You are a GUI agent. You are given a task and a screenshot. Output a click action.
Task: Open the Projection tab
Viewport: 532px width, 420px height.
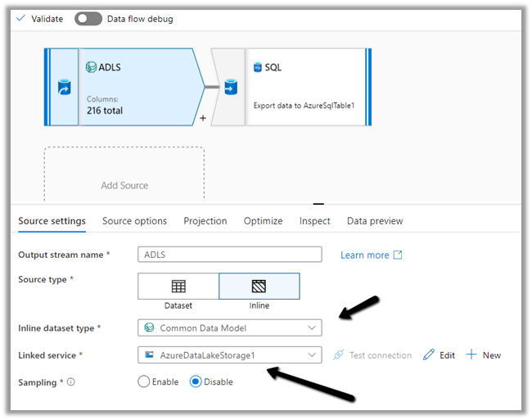[205, 221]
